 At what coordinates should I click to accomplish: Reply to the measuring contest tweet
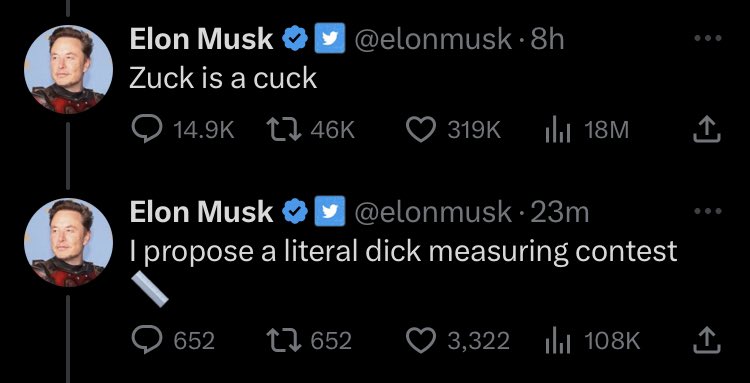tap(146, 340)
